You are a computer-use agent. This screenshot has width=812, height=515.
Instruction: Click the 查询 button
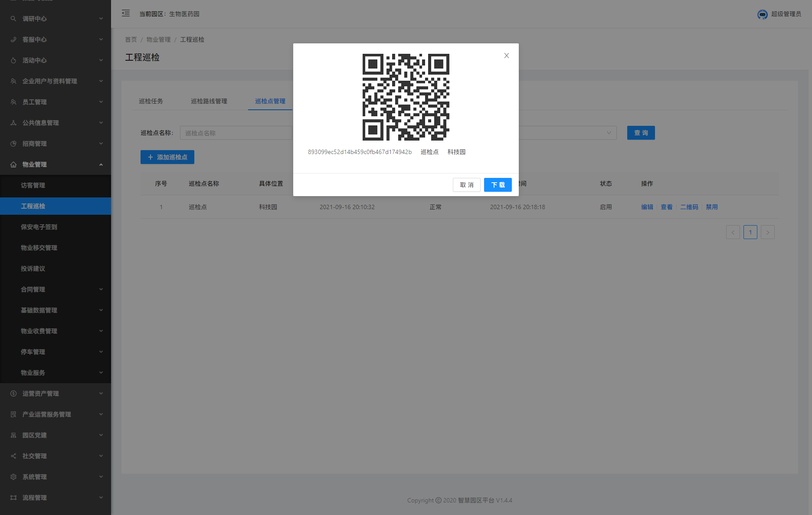[641, 133]
